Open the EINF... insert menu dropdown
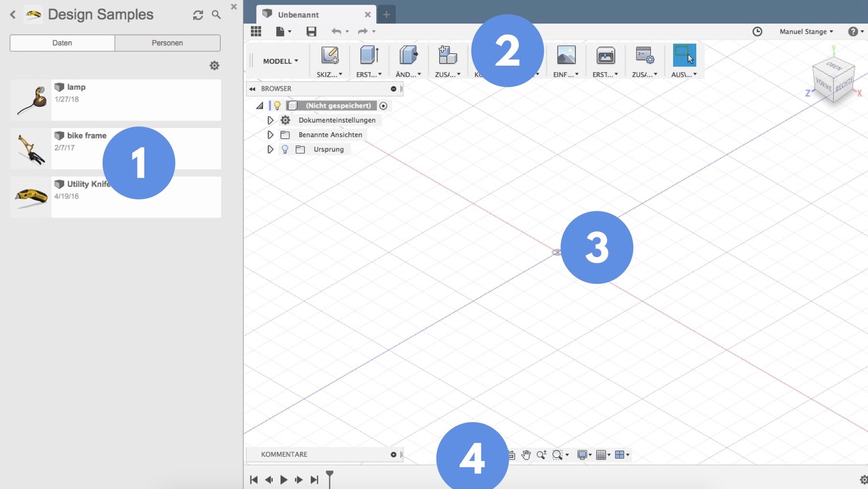Screen dimensions: 868x489 [565, 74]
